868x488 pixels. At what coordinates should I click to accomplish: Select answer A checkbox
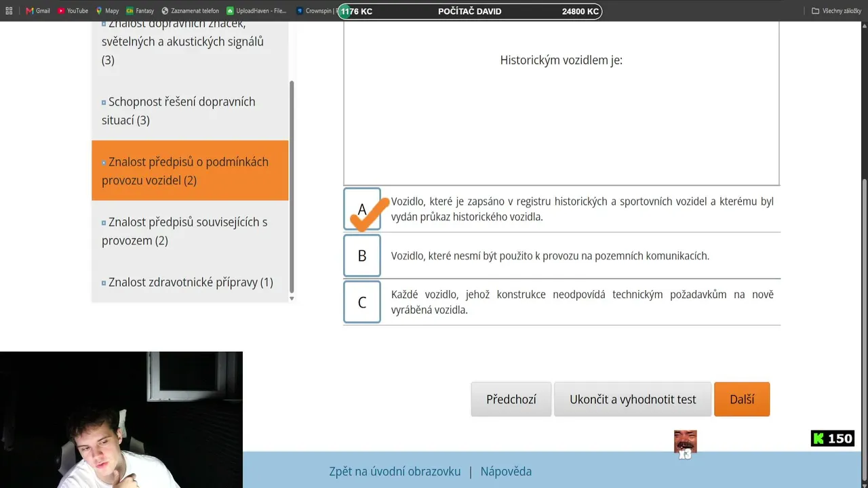pyautogui.click(x=362, y=209)
